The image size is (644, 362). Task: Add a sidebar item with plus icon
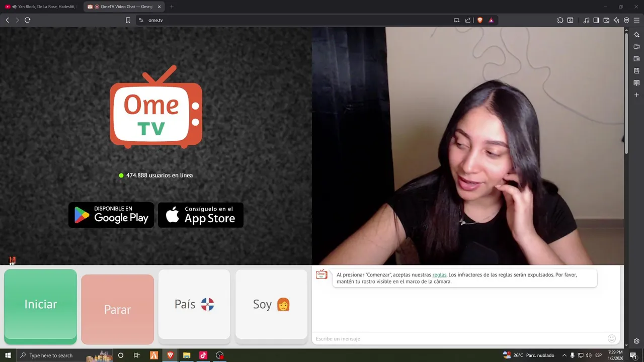coord(636,95)
